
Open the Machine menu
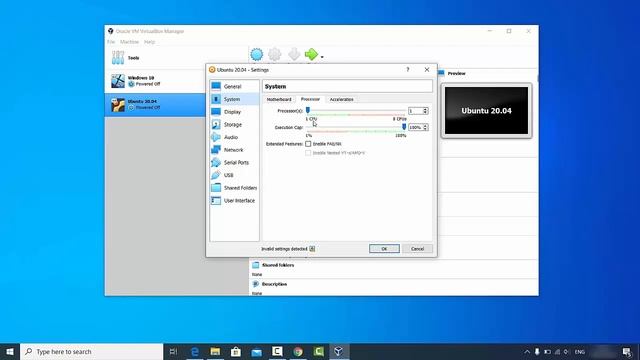129,42
